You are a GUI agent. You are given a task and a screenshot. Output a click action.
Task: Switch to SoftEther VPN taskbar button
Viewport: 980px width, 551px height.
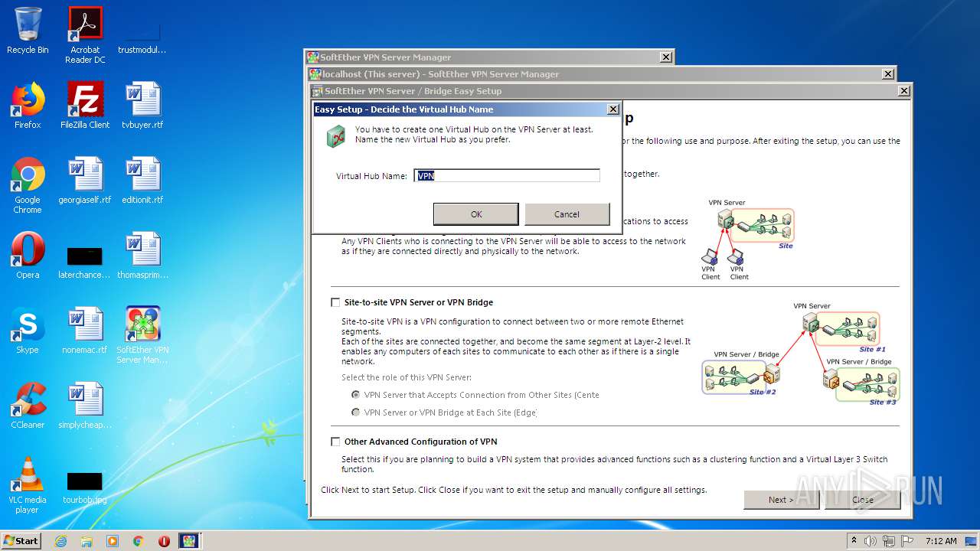tap(189, 541)
